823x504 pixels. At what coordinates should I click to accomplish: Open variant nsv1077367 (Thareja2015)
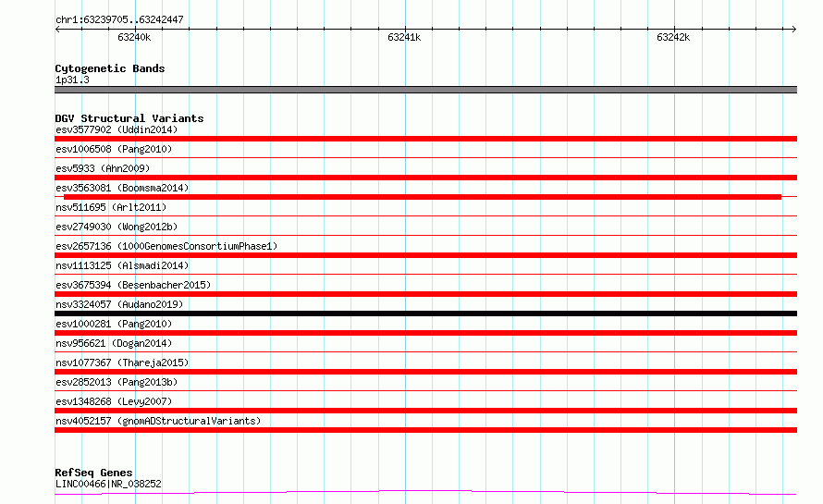tap(122, 363)
